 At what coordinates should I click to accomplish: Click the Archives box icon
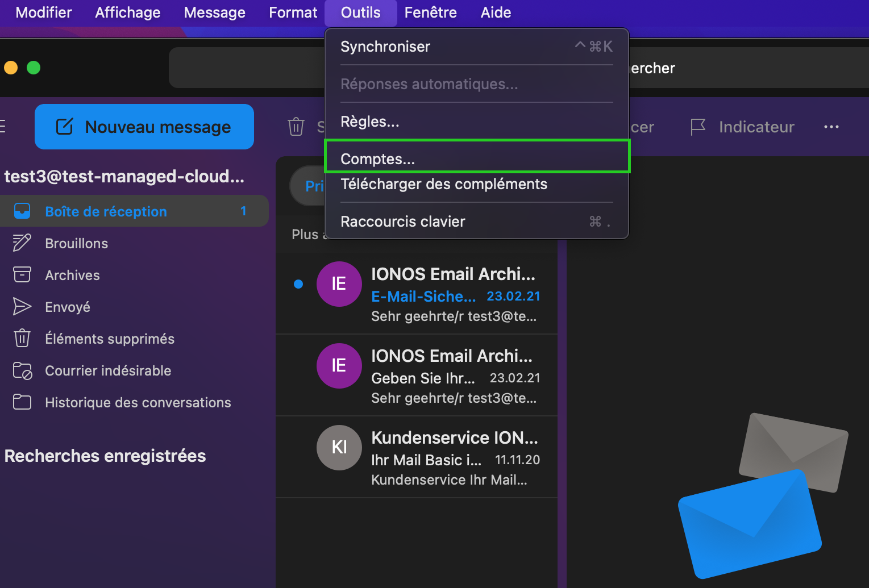pos(22,275)
